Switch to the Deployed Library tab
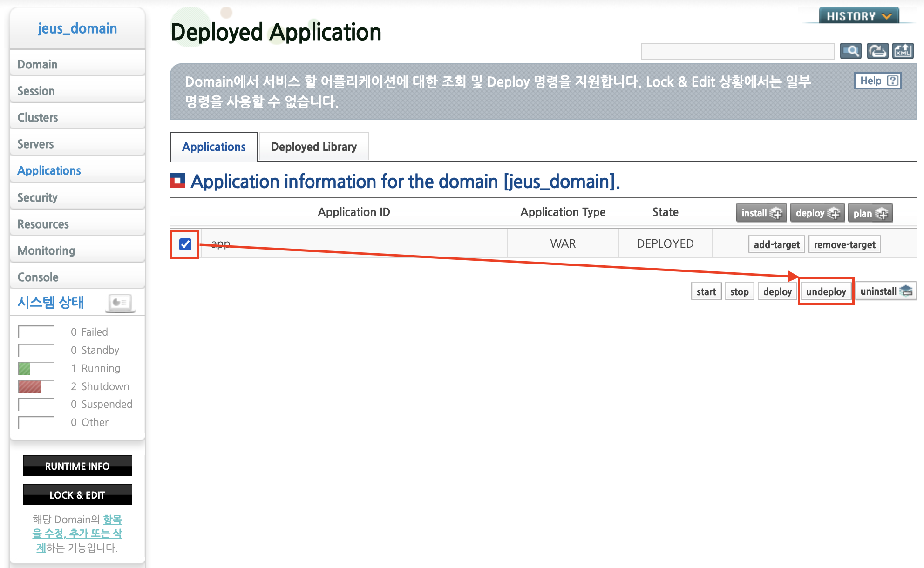 pyautogui.click(x=313, y=147)
